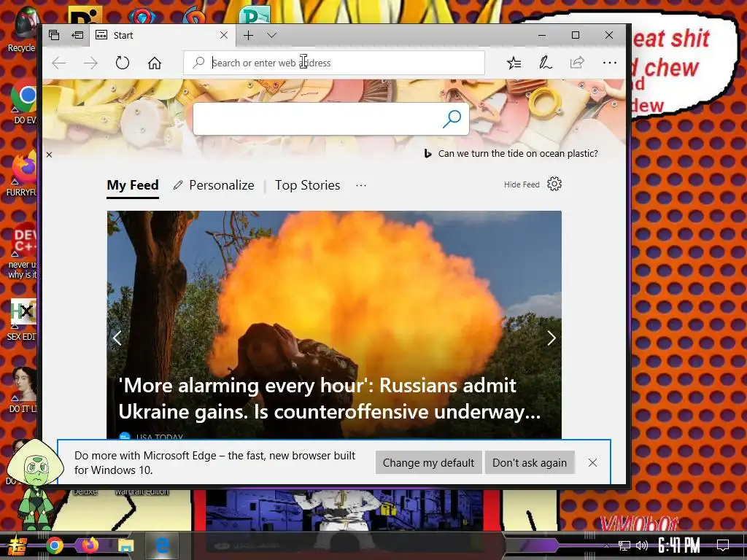This screenshot has width=747, height=560.
Task: Set these tabs aside icon
Action: [77, 35]
